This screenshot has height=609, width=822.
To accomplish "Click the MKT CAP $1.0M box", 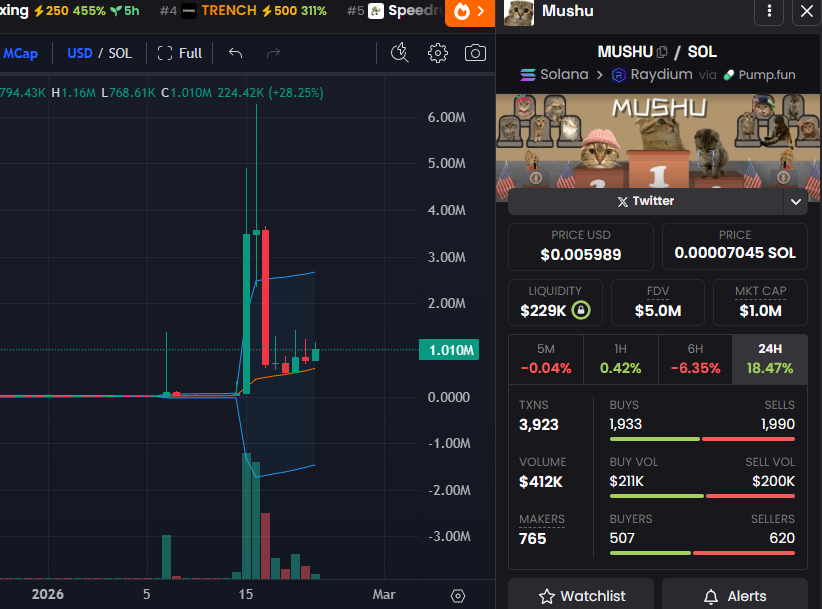I will 760,302.
